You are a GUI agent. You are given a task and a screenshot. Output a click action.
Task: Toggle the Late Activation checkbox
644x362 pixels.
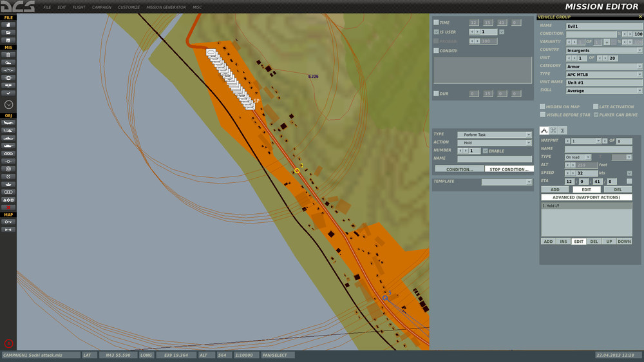(x=595, y=107)
